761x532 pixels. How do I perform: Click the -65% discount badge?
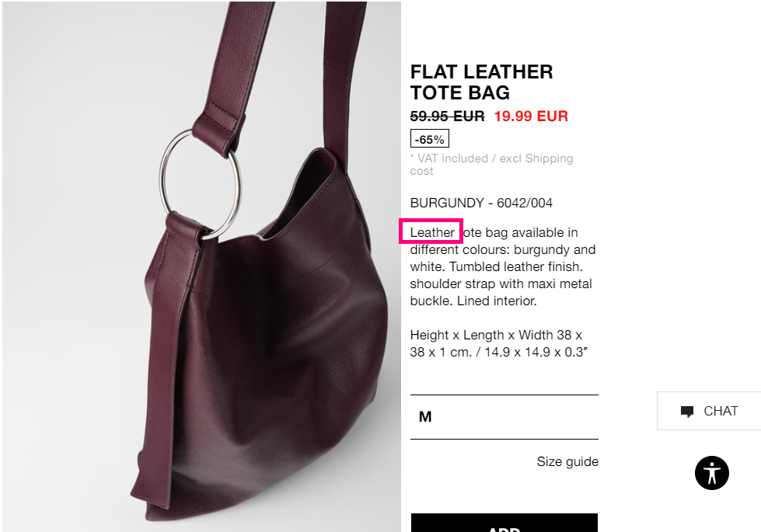(430, 139)
